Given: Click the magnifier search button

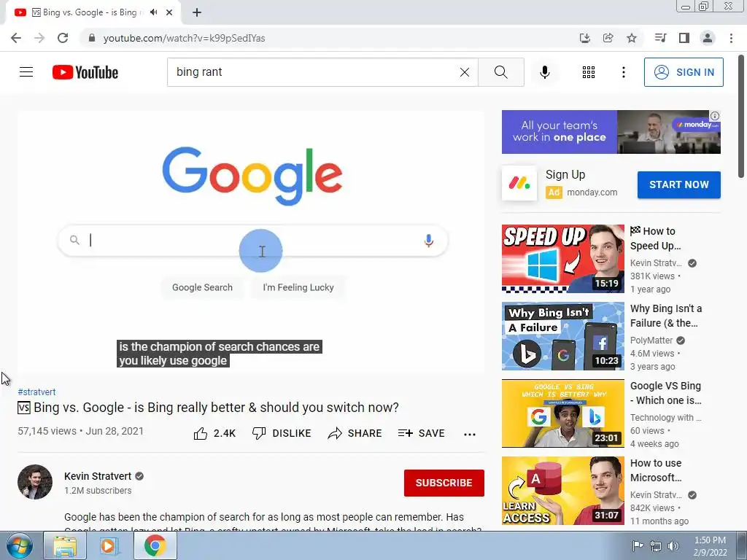Looking at the screenshot, I should coord(500,72).
